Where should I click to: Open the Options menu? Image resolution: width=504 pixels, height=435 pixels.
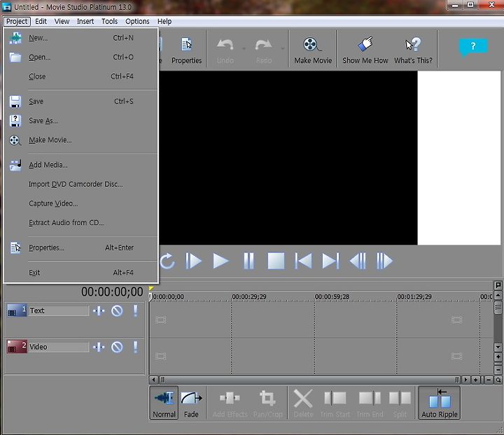pyautogui.click(x=137, y=22)
